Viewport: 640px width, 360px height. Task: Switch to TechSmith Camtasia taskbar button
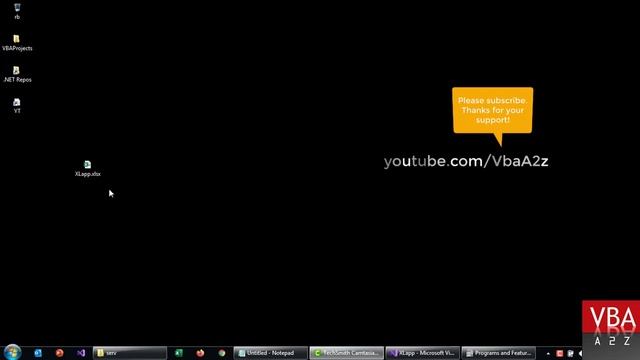(x=347, y=353)
